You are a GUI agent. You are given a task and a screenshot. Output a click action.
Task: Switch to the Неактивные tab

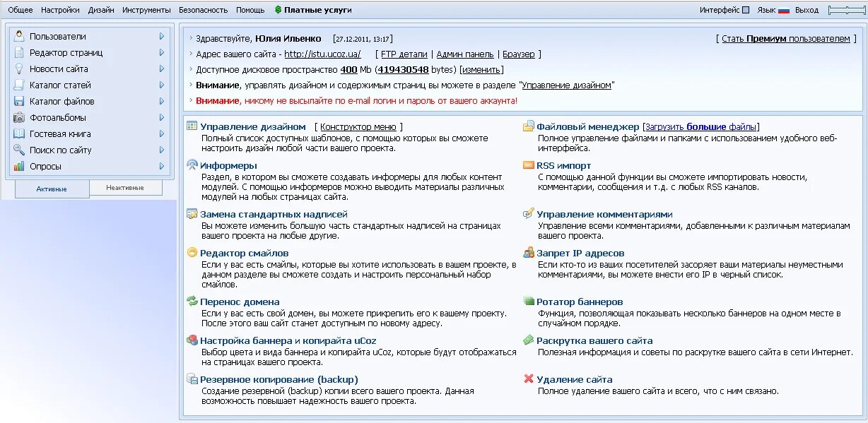click(125, 188)
